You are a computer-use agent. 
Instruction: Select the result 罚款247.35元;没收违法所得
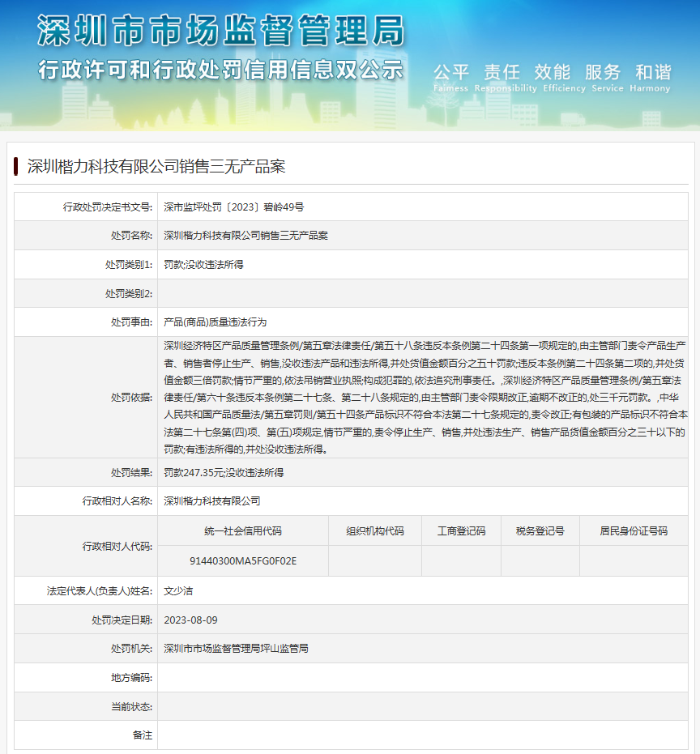click(x=224, y=473)
